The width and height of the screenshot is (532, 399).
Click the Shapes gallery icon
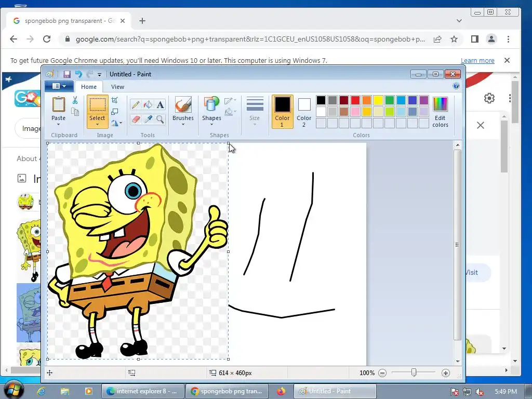tap(211, 104)
